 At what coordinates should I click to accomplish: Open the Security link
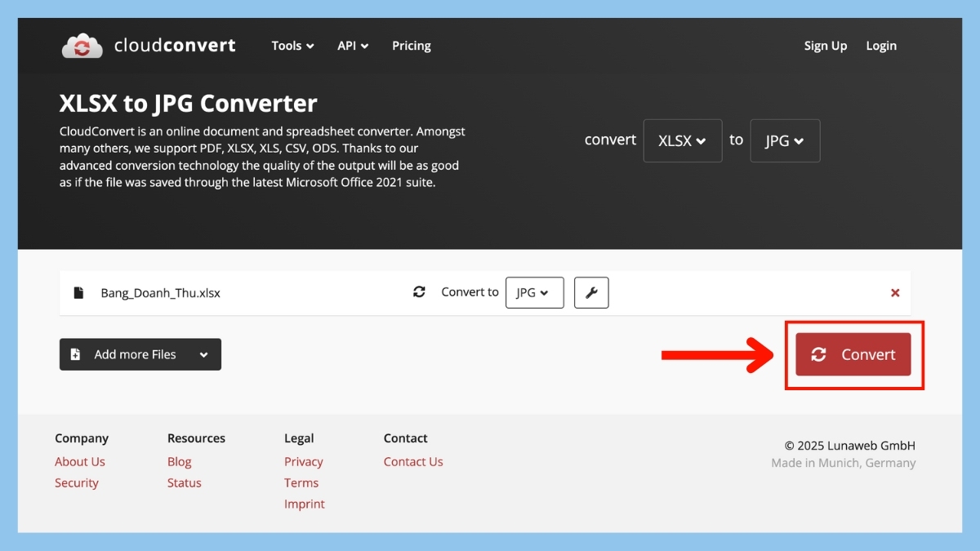pos(77,482)
